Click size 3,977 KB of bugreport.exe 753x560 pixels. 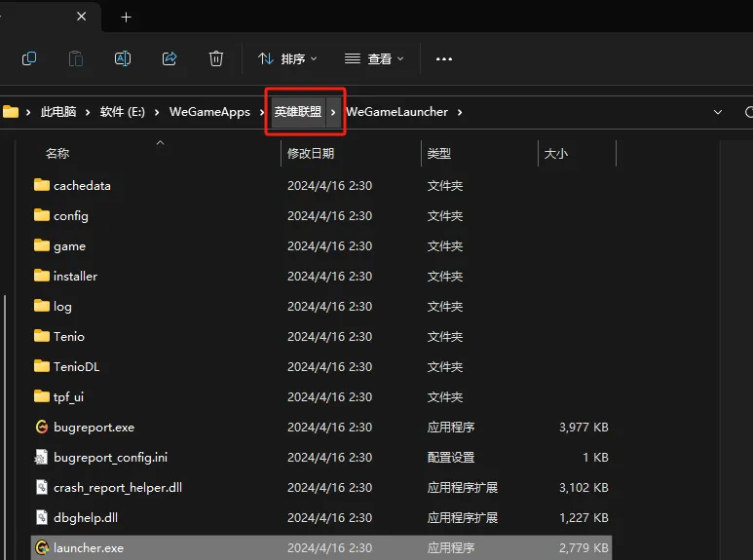coord(584,428)
